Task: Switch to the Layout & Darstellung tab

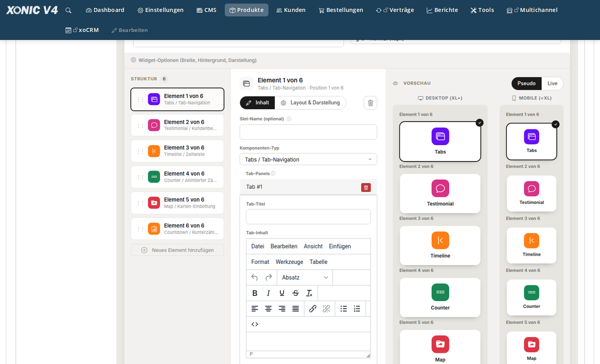Action: click(310, 103)
